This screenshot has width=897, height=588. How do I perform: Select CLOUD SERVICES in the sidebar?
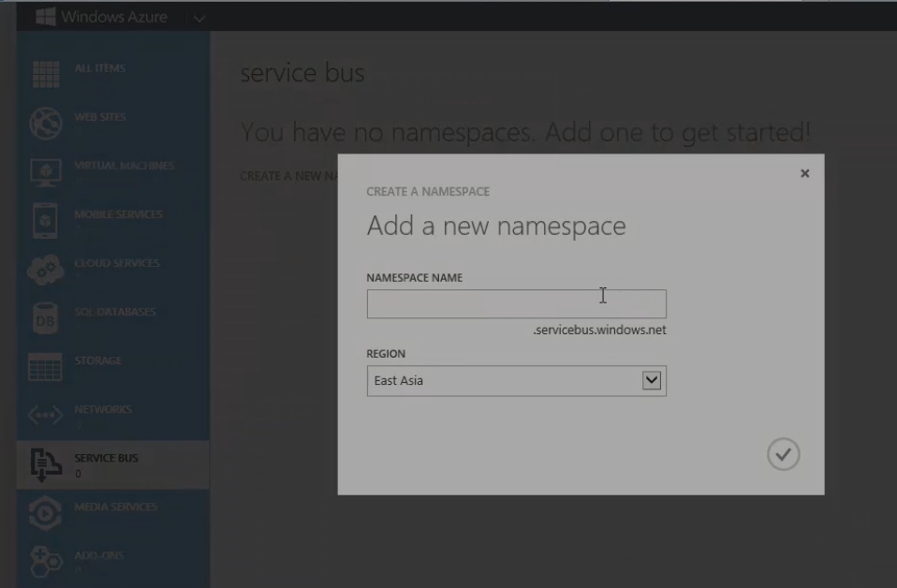click(x=117, y=263)
